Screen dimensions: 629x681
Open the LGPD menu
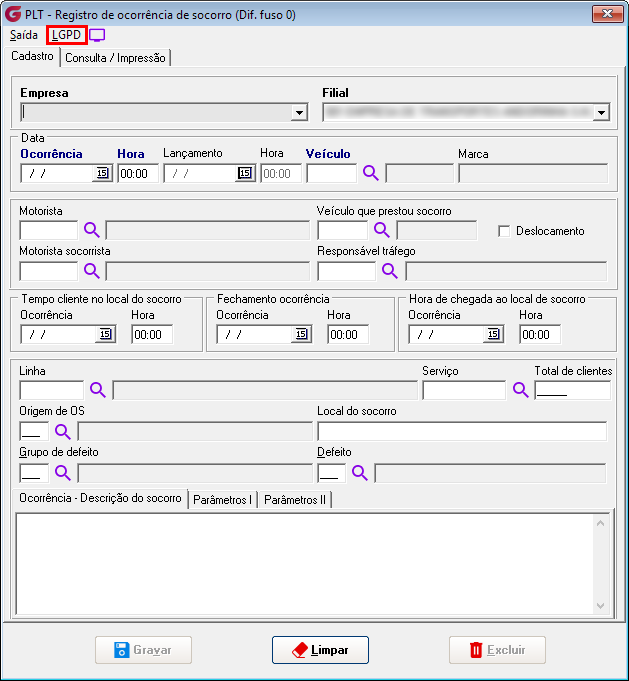(66, 35)
